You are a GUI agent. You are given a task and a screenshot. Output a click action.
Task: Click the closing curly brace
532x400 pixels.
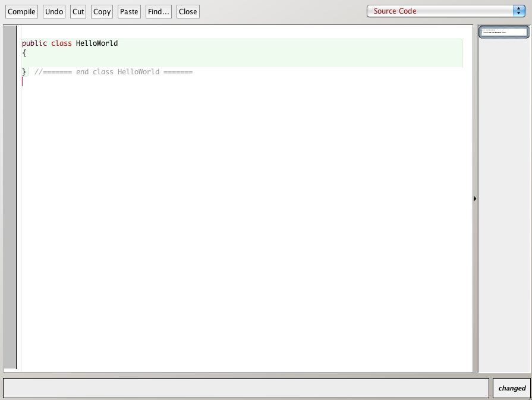tap(24, 72)
